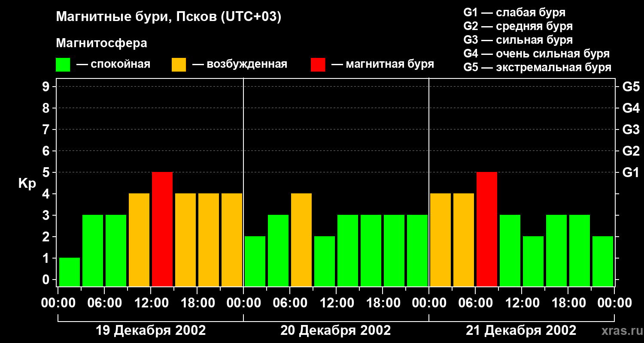Click the '7' value on the Kp axis

tap(47, 129)
